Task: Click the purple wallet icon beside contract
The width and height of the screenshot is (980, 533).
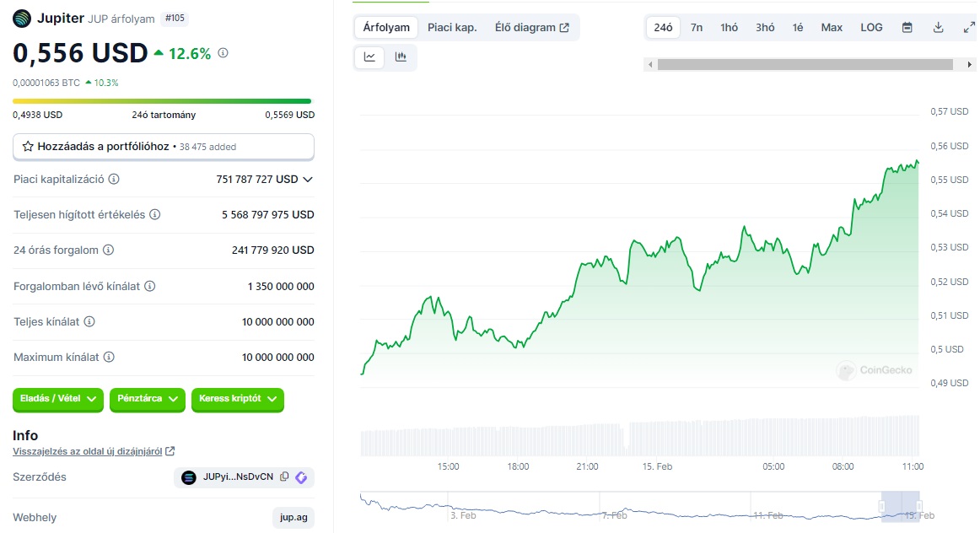Action: click(x=301, y=477)
